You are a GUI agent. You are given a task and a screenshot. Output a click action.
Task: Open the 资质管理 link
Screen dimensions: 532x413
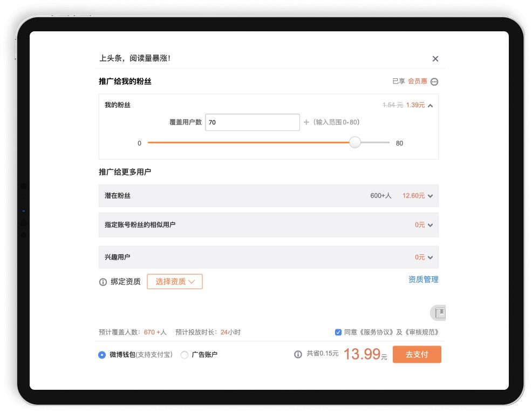click(423, 280)
